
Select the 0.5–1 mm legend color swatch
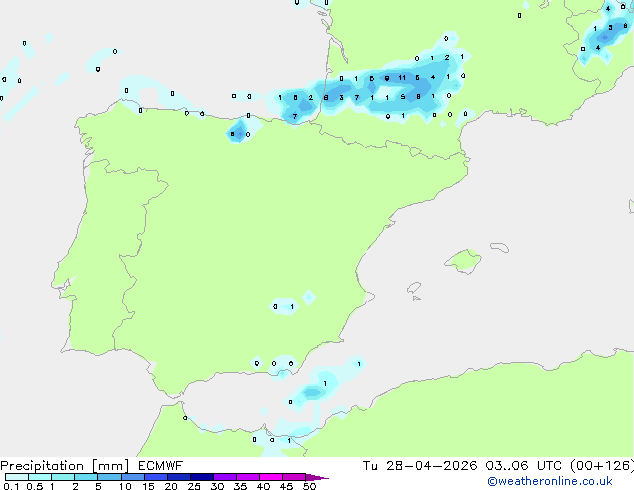click(40, 477)
